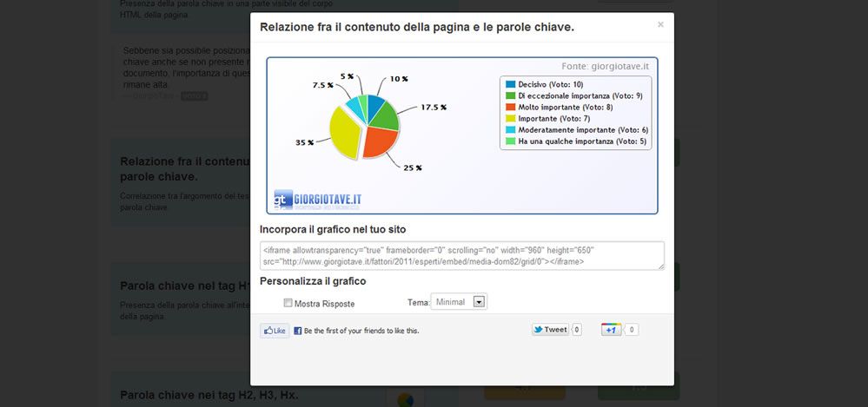Click the orange Molto importante legend swatch

tap(511, 107)
